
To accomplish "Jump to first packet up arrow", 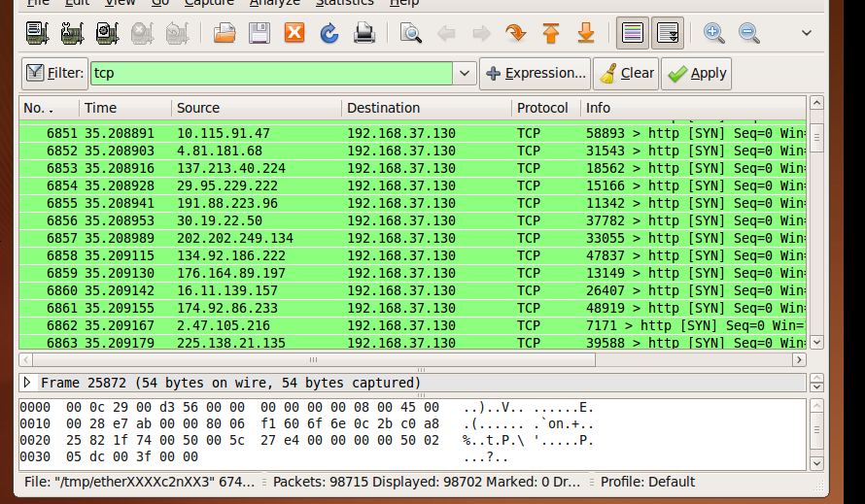I will (551, 33).
